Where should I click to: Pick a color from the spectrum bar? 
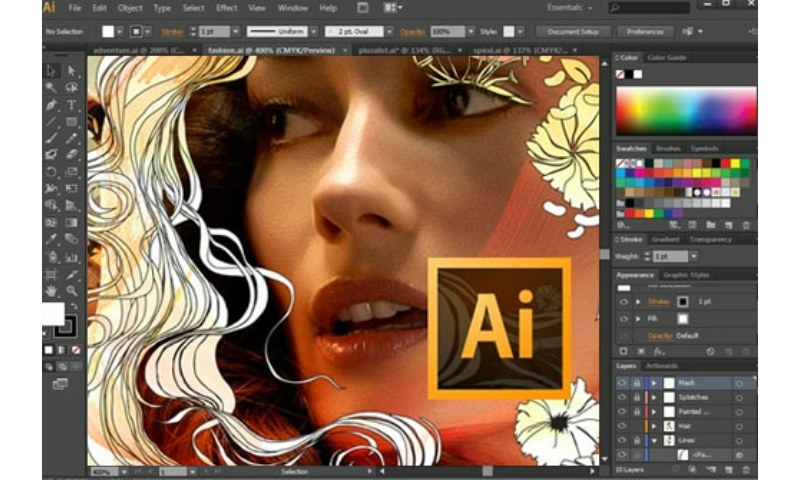pyautogui.click(x=686, y=110)
